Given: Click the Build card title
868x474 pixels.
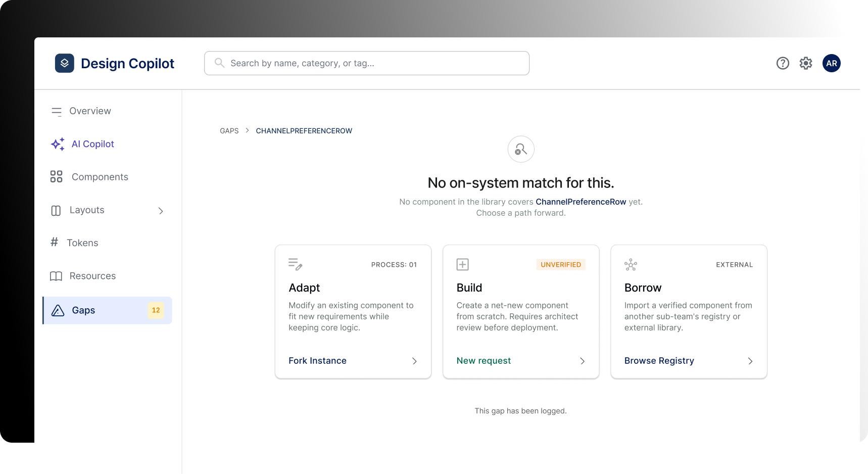Looking at the screenshot, I should [x=469, y=288].
